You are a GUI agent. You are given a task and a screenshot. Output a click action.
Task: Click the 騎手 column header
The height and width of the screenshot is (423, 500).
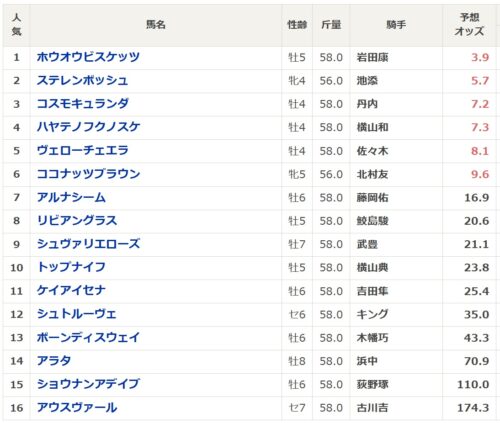396,25
